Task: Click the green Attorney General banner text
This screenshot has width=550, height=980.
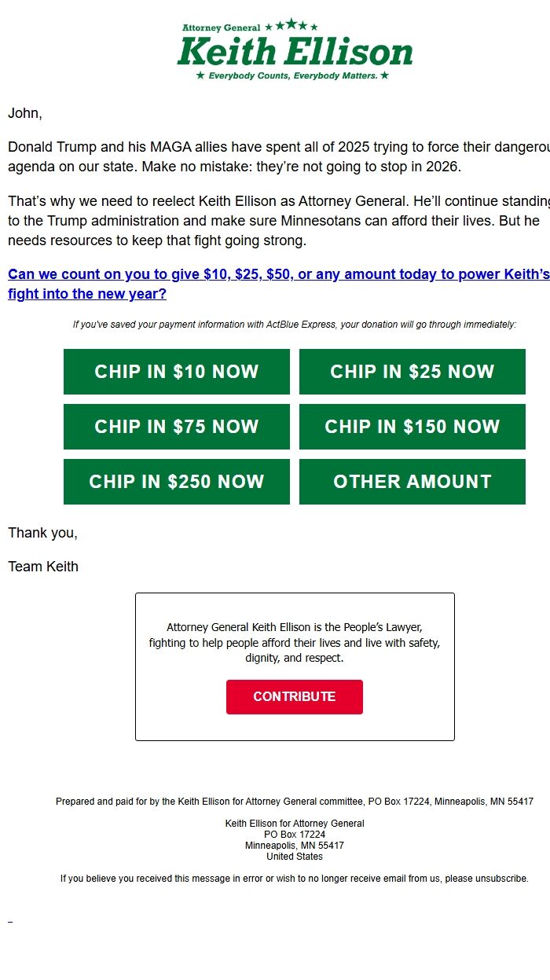Action: pyautogui.click(x=220, y=26)
